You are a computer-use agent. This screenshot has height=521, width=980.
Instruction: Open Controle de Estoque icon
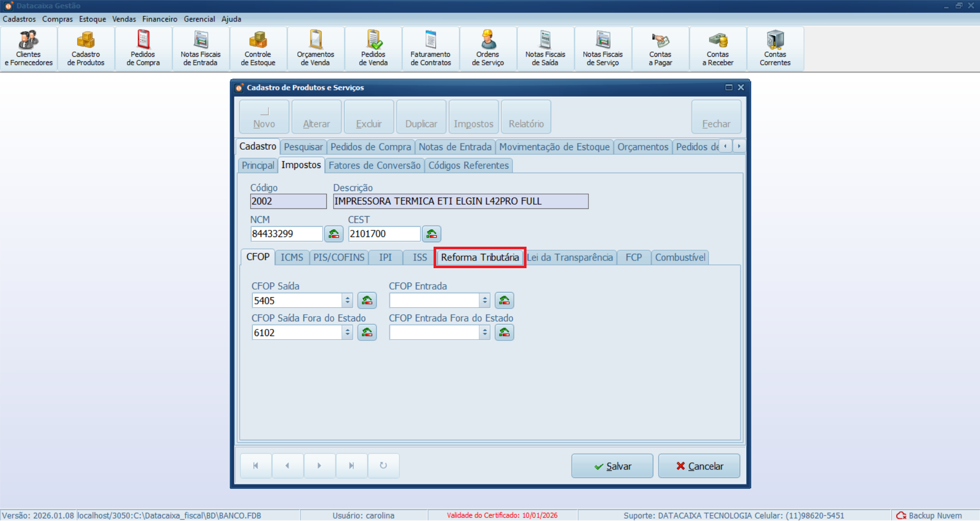[258, 49]
